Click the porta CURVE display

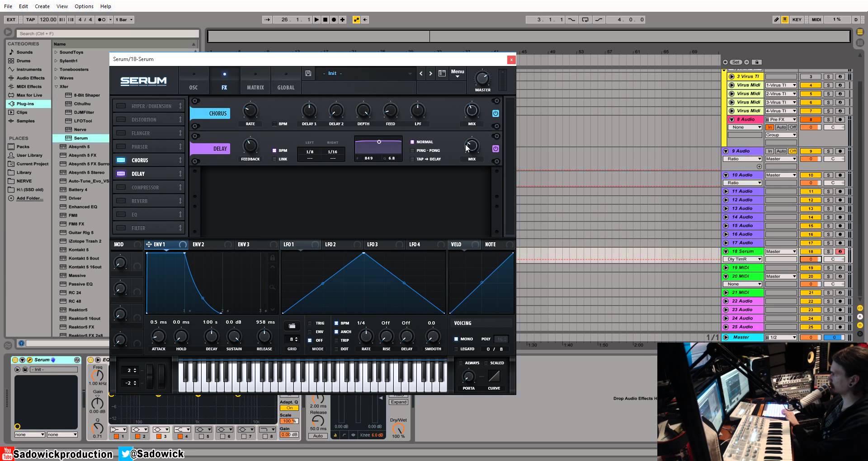coord(494,376)
